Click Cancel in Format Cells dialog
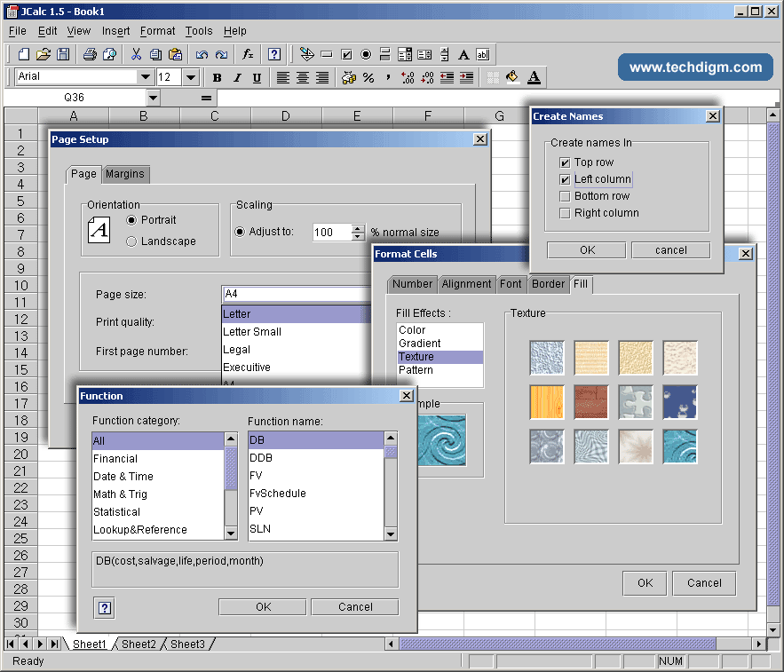 click(704, 583)
